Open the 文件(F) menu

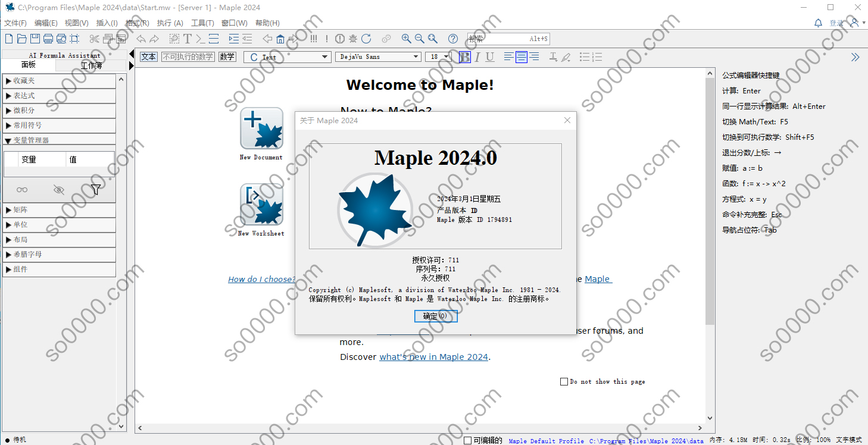pos(15,23)
